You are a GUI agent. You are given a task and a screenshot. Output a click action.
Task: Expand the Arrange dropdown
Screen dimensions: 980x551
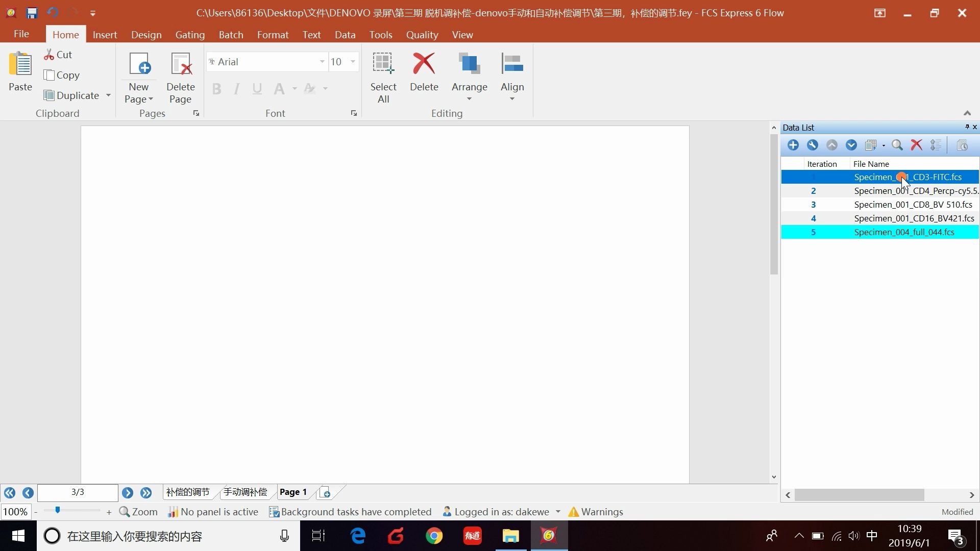coord(469,99)
